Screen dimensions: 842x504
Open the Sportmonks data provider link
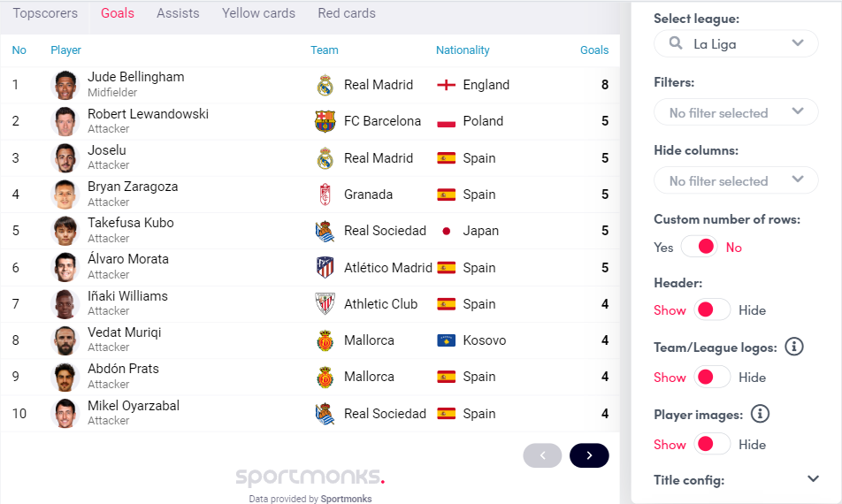tap(346, 499)
